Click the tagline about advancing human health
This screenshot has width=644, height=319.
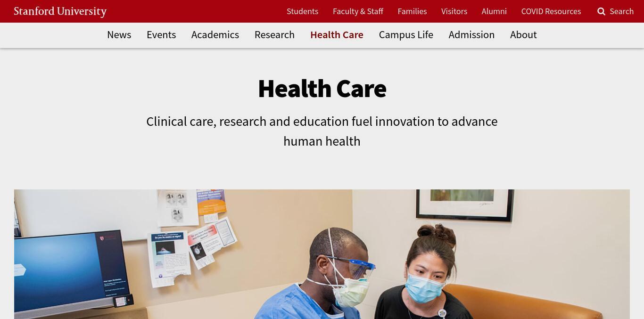point(322,131)
